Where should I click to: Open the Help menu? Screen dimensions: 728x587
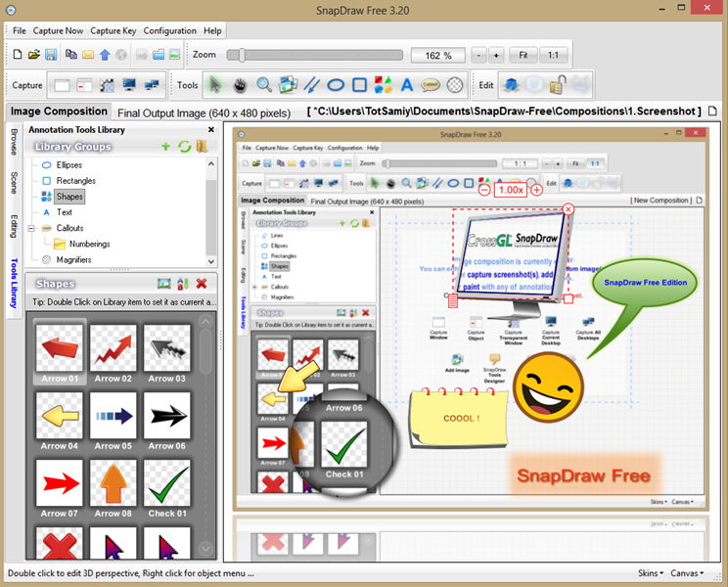pos(212,30)
